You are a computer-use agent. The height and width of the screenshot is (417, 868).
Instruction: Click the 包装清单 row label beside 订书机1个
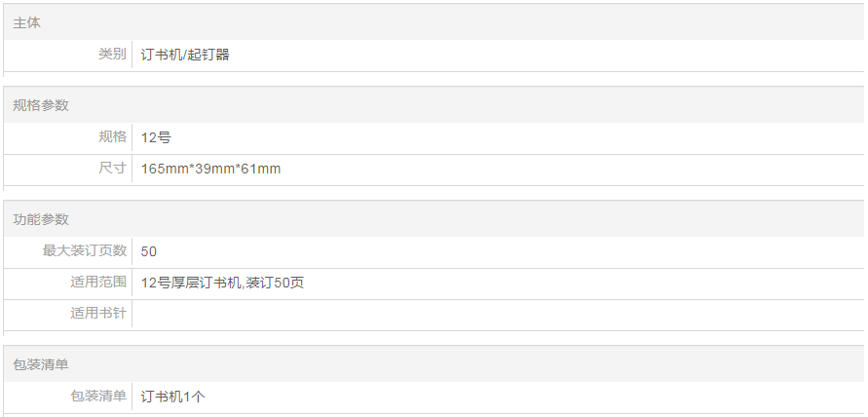click(x=98, y=396)
